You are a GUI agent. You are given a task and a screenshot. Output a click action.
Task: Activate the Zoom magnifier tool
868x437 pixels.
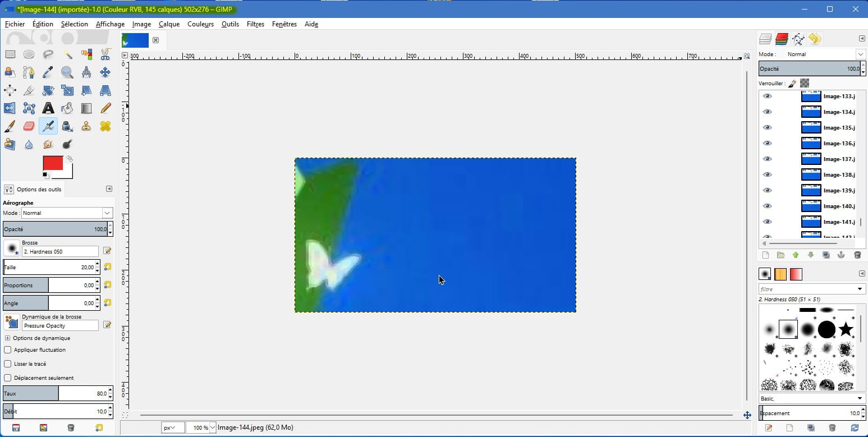(67, 72)
